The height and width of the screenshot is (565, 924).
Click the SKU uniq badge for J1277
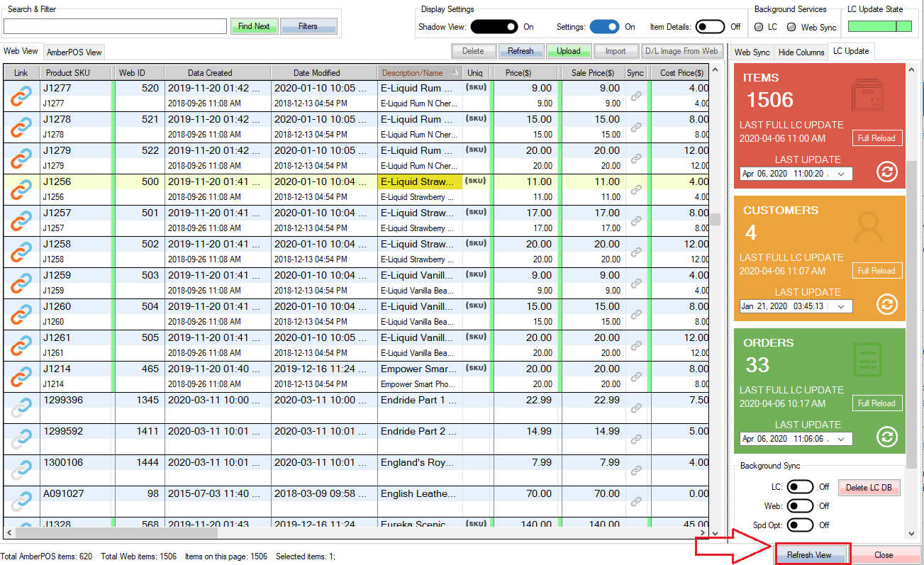point(476,87)
